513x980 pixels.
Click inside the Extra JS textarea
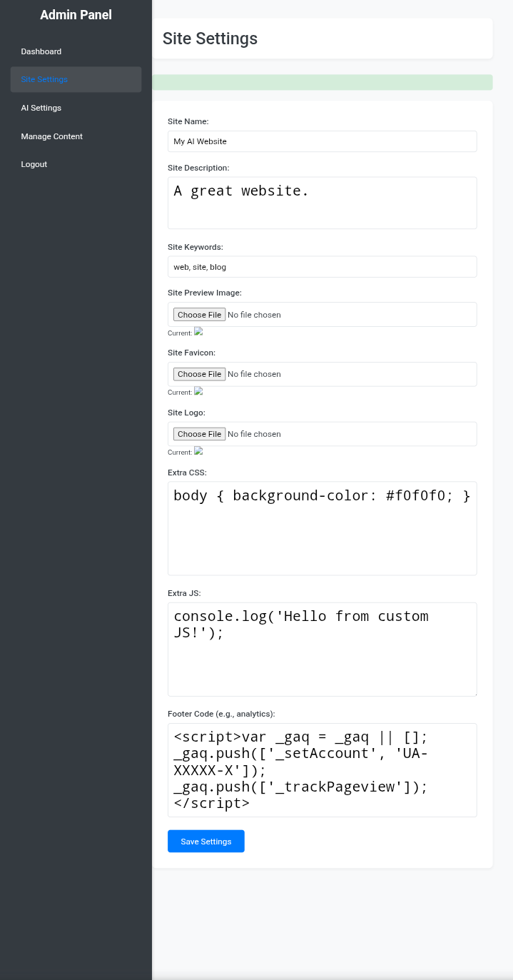[322, 649]
